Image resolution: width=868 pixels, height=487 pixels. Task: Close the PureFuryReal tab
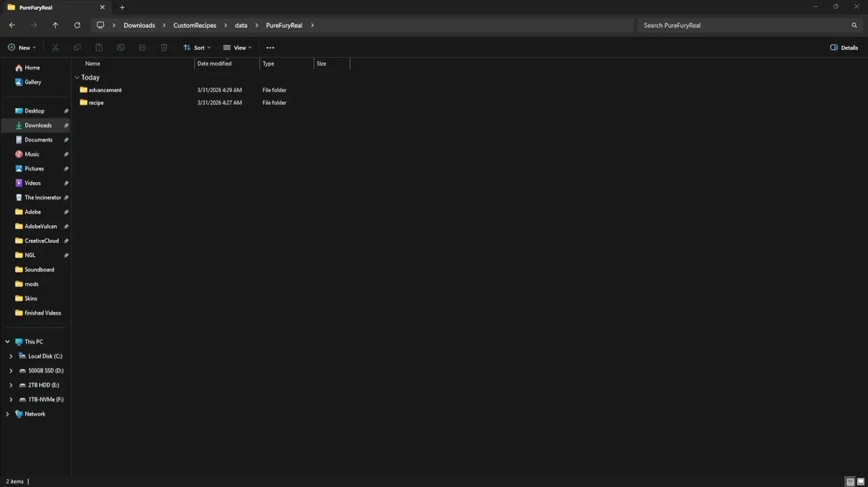pos(103,7)
